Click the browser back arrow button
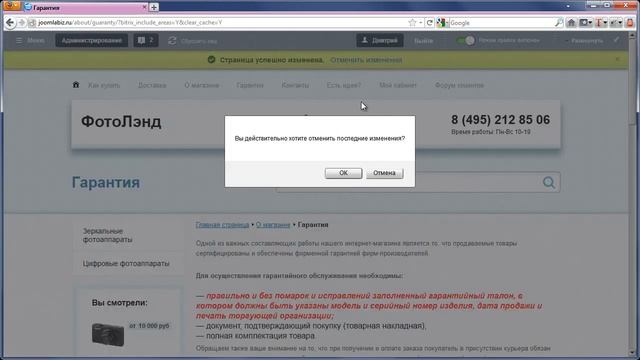This screenshot has height=360, width=640. click(10, 23)
